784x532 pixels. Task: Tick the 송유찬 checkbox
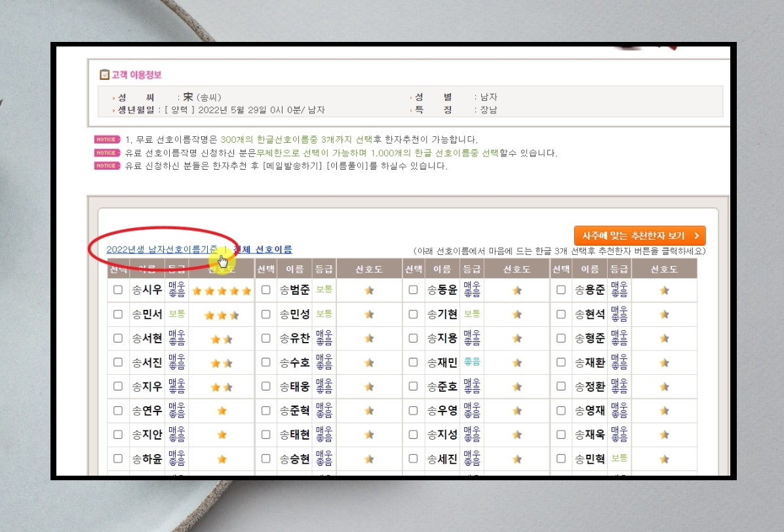click(266, 338)
